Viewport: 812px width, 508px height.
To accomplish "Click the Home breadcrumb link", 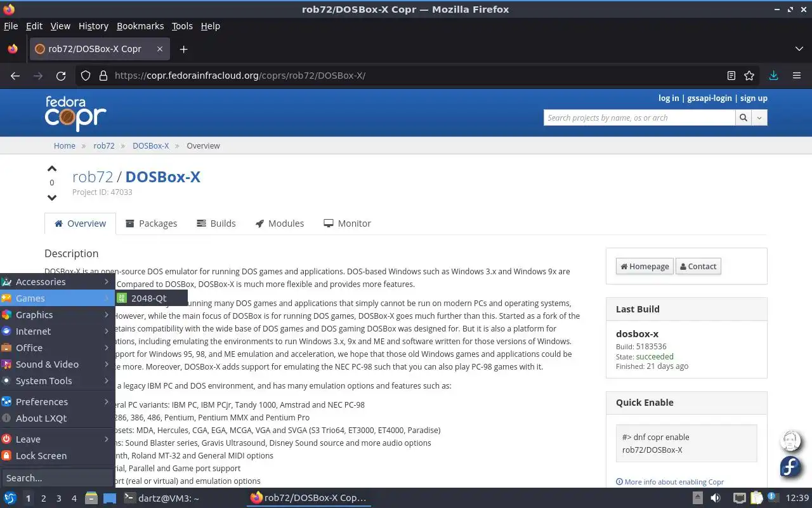I will [x=65, y=145].
